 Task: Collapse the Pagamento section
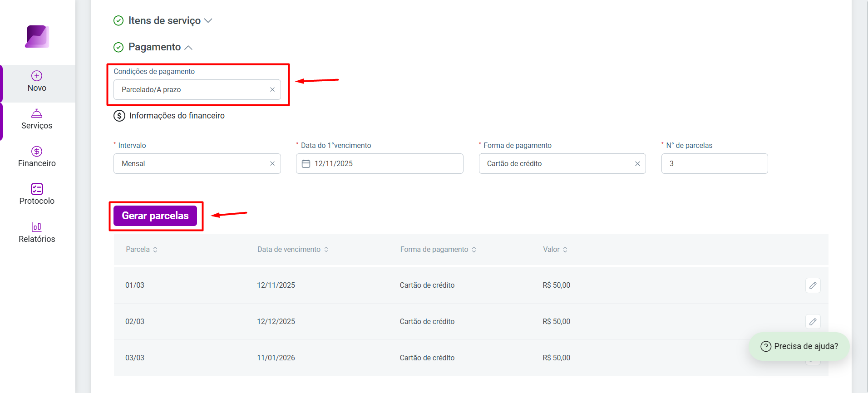coord(188,48)
